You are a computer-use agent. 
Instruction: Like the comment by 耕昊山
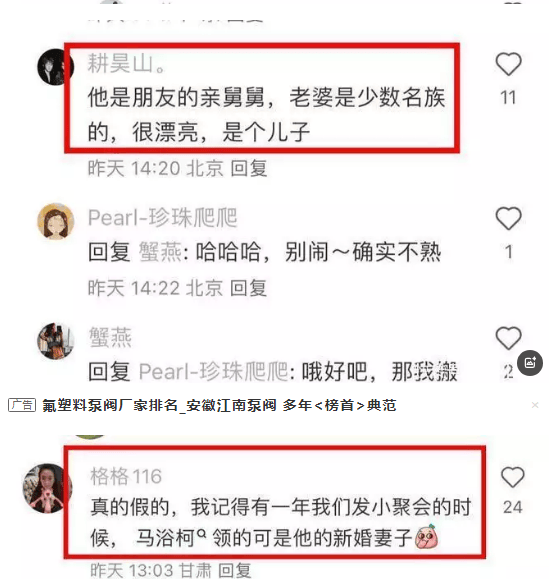coord(508,64)
